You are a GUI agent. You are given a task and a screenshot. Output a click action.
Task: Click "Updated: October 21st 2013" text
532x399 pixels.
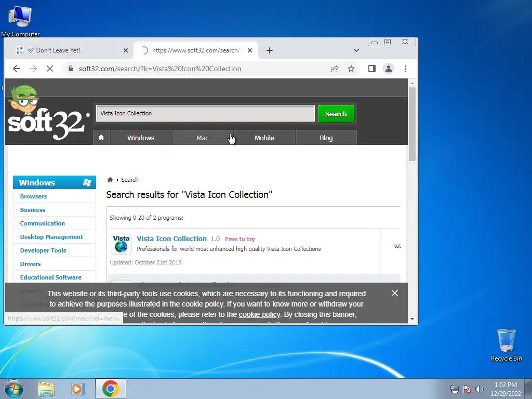click(x=145, y=262)
